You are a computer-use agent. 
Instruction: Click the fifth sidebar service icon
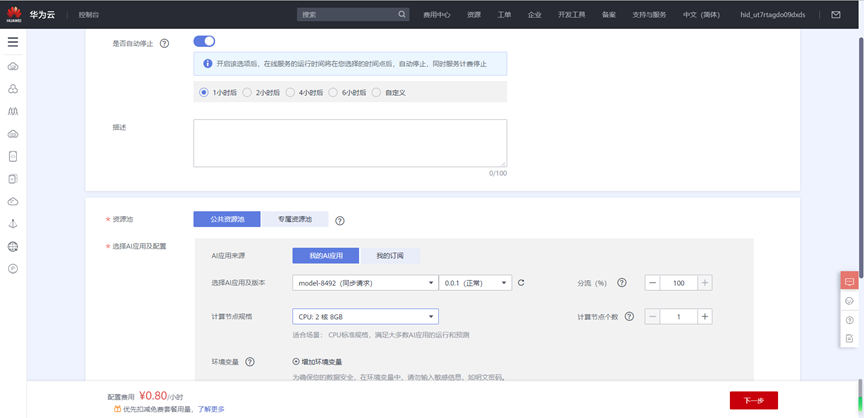coord(13,156)
